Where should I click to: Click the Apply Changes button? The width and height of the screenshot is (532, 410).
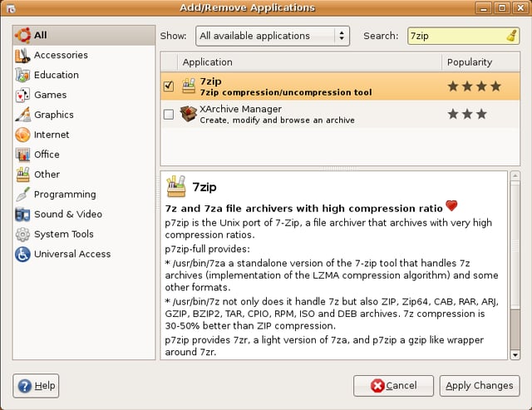click(480, 386)
